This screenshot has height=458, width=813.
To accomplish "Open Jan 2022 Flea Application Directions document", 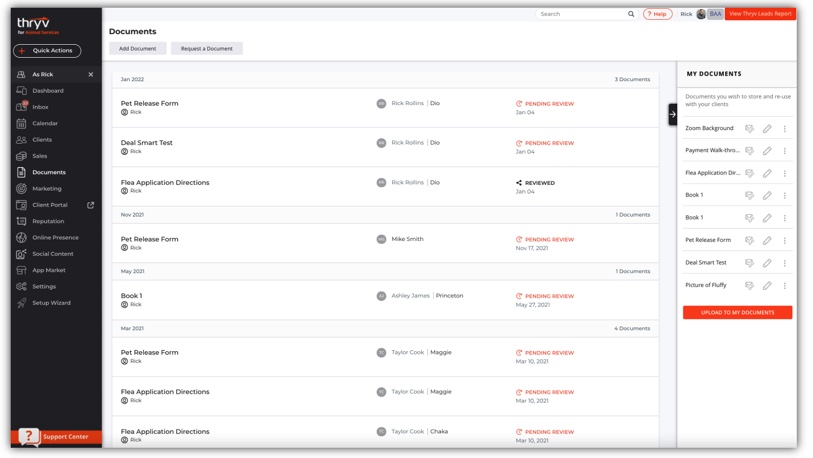I will pos(165,183).
